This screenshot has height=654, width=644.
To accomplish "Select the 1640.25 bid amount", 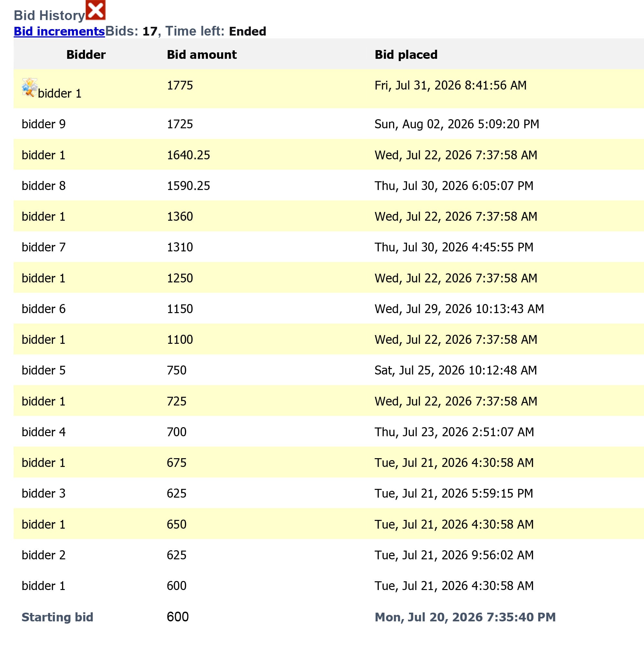I will click(x=188, y=155).
